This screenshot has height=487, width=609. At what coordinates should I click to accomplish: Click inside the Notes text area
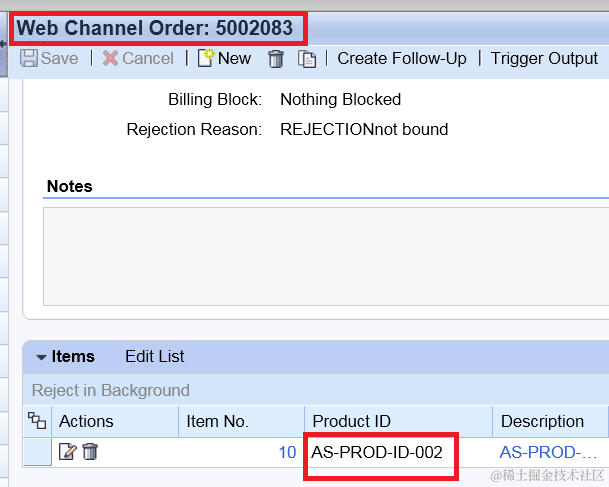[x=326, y=256]
